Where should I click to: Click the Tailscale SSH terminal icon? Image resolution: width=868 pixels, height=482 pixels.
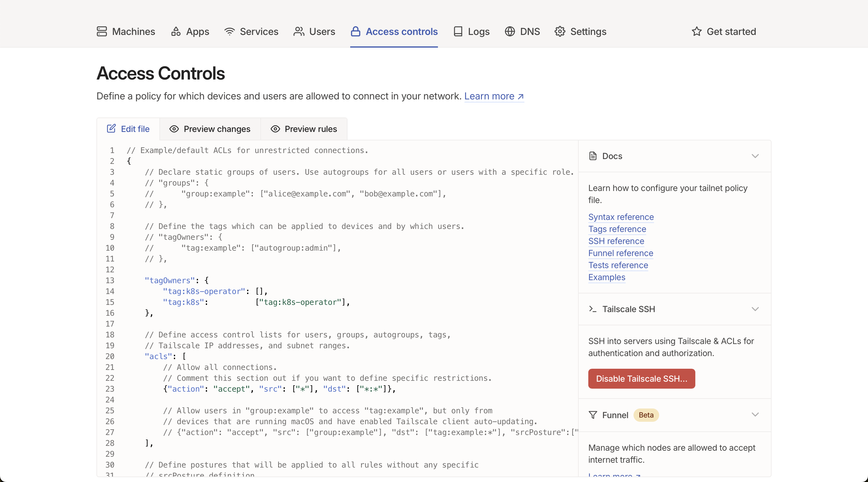click(593, 309)
